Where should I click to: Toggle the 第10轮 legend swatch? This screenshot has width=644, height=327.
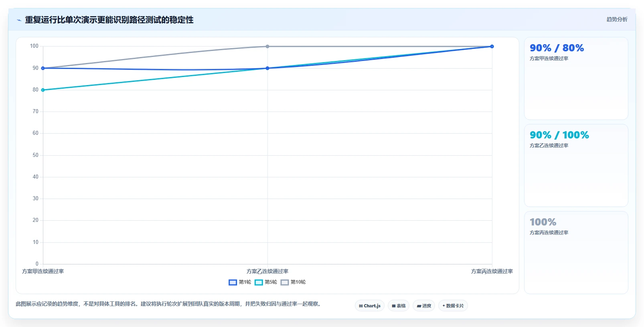tap(285, 282)
